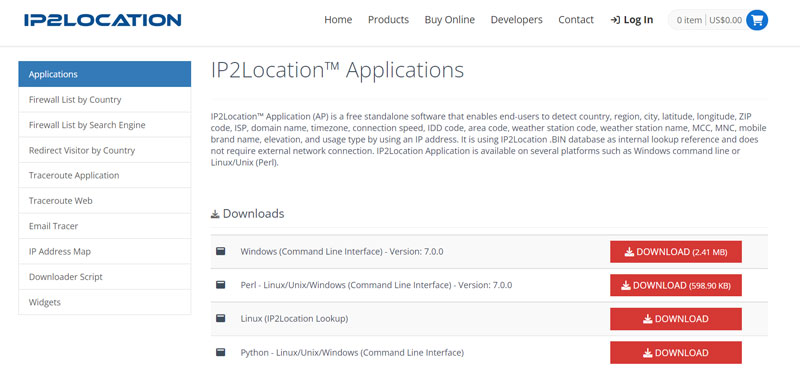Click the Python - Linux/Unix/Windows row text
Image resolution: width=800 pixels, height=388 pixels.
pos(352,352)
